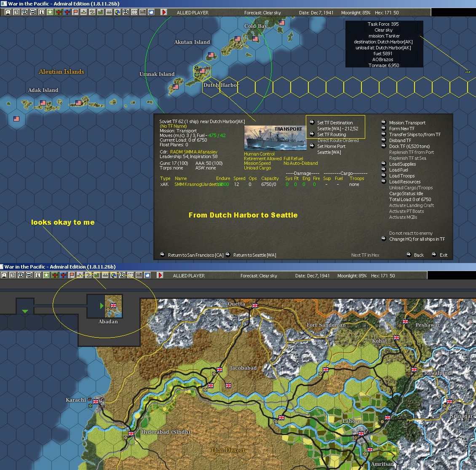Click commander name RADM SMM A Afanasiev
The width and height of the screenshot is (476, 470).
point(194,152)
